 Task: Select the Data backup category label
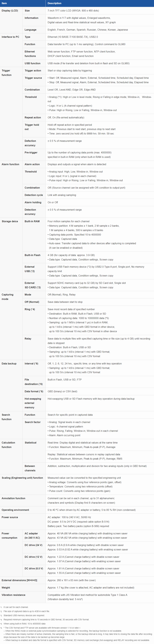coord(9,364)
